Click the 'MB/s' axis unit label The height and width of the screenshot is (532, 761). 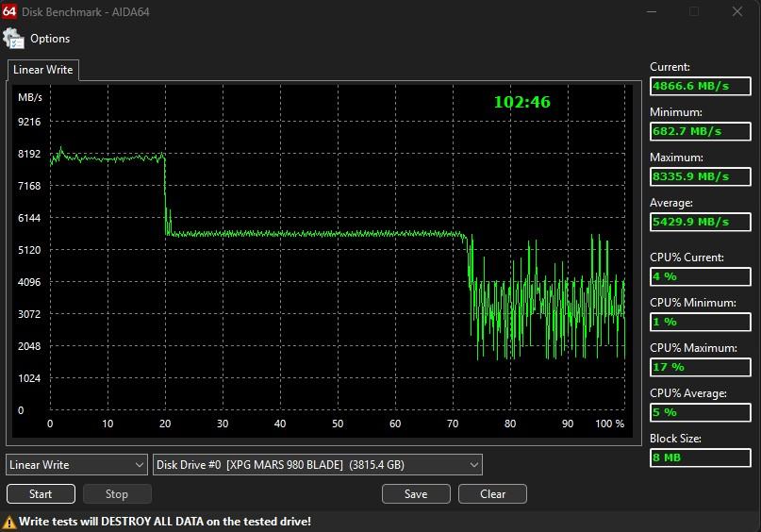tap(30, 97)
